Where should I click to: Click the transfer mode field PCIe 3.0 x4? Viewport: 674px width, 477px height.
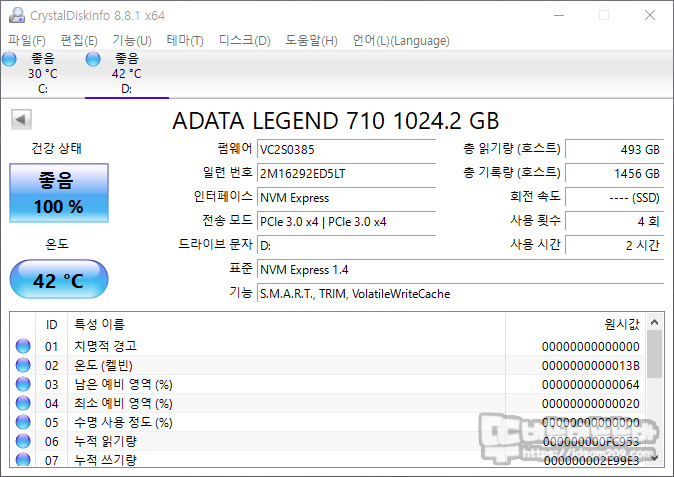pos(346,222)
